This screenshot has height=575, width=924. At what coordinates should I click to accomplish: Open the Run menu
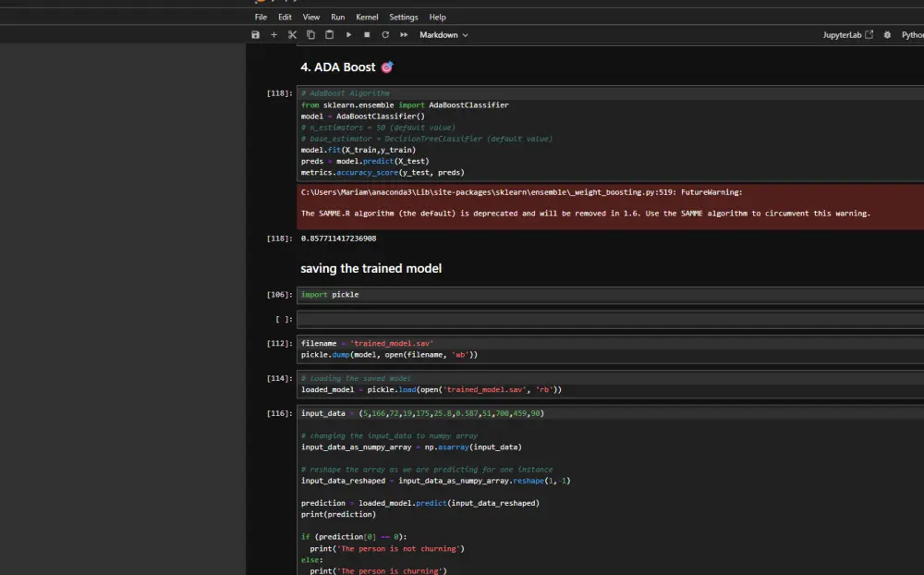[x=337, y=18]
